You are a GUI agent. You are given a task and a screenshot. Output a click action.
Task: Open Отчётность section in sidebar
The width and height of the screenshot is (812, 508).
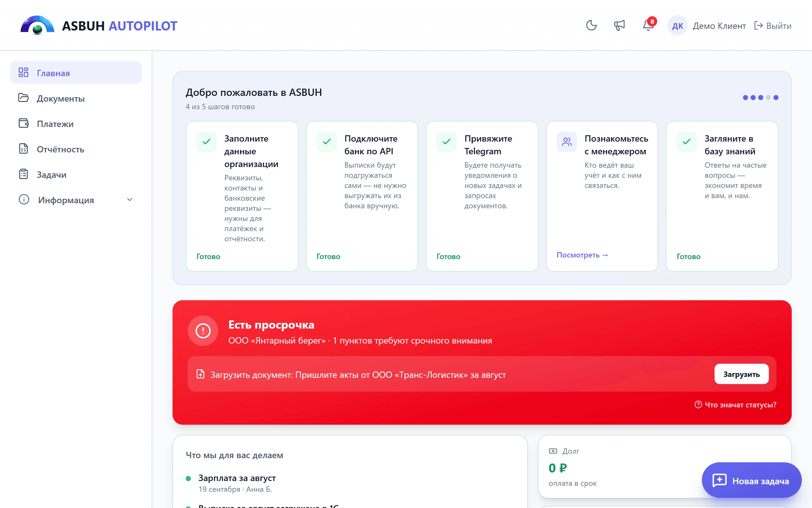pos(76,149)
